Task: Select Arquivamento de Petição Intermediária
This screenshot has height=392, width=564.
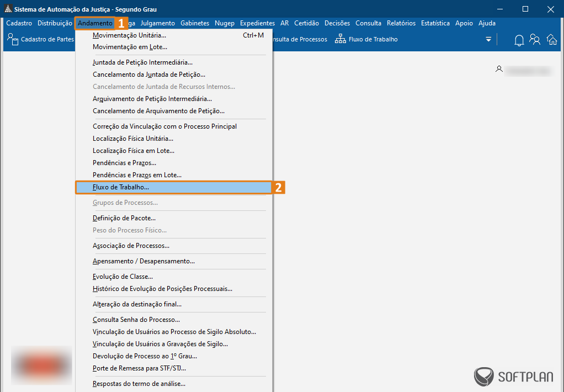Action: coord(174,99)
